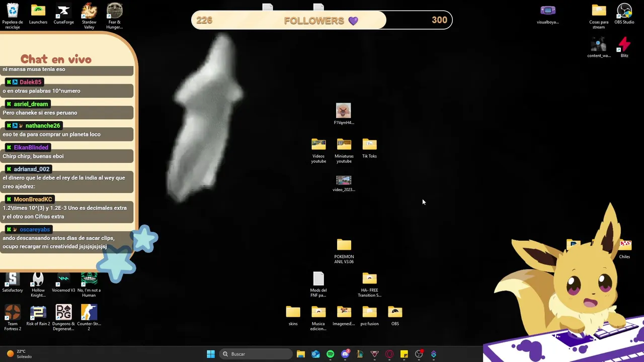Launch the OBS Studio desktop shortcut
The image size is (644, 362).
click(624, 14)
